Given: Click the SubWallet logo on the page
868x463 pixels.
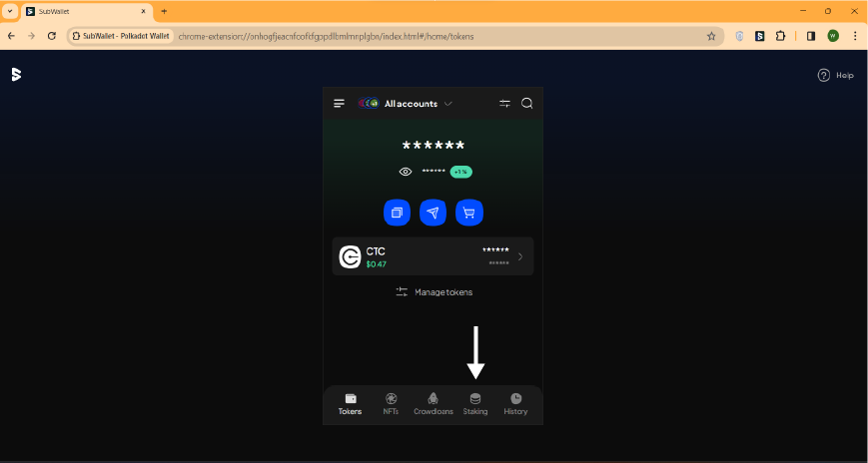Looking at the screenshot, I should click(x=16, y=75).
